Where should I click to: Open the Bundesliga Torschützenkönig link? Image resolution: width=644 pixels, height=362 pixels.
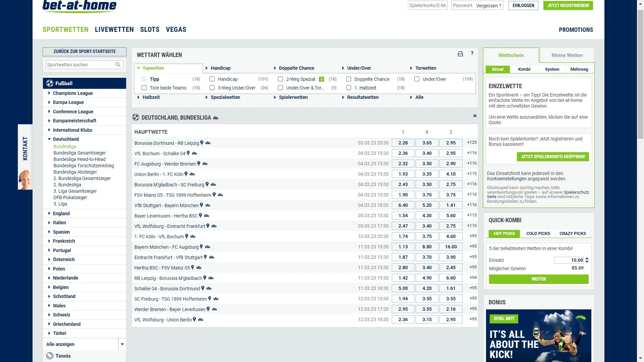click(84, 166)
